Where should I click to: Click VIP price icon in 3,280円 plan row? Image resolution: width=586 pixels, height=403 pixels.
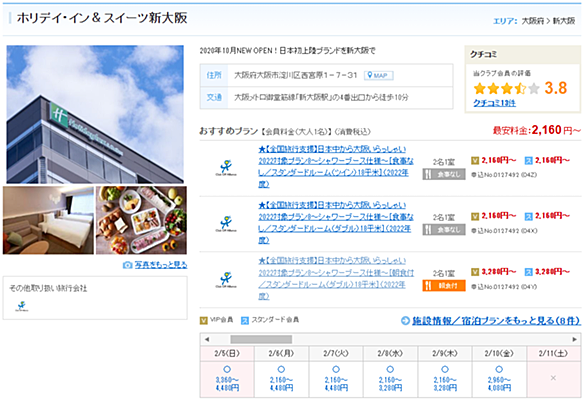pyautogui.click(x=475, y=272)
